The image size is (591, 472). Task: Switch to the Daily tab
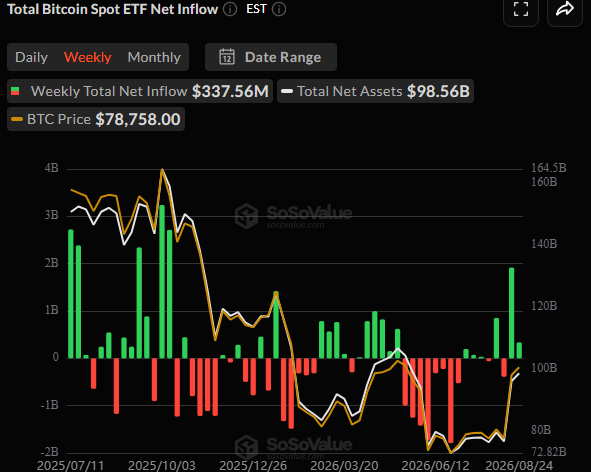(x=32, y=57)
